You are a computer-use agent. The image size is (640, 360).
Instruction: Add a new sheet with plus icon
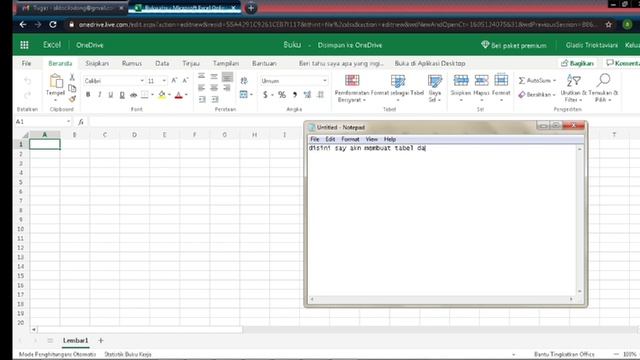coord(101,340)
